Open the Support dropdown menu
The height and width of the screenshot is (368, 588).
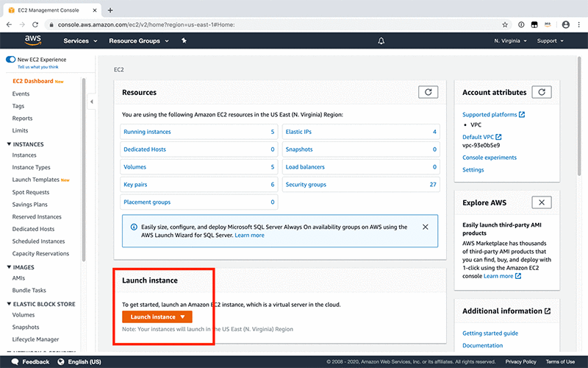click(550, 41)
